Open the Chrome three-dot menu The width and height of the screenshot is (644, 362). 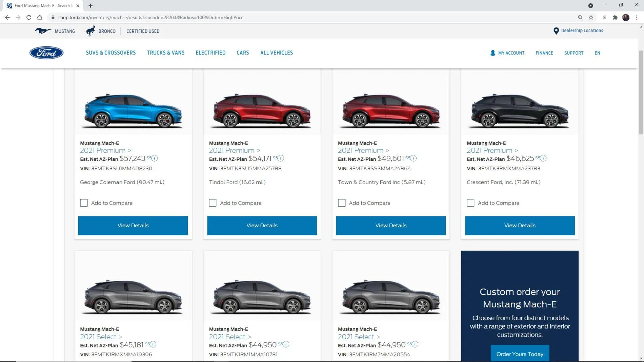pyautogui.click(x=637, y=17)
